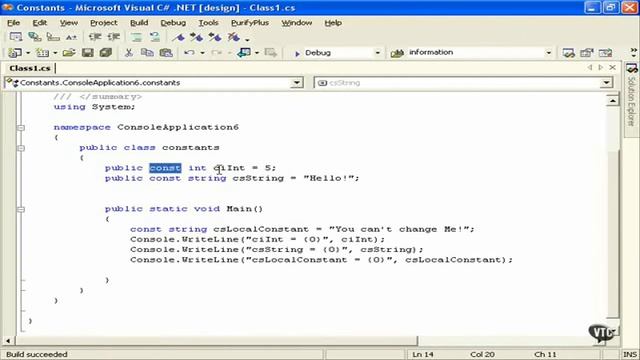Go to next bookmark icon
Image resolution: width=640 pixels, height=360 pixels.
point(197,37)
